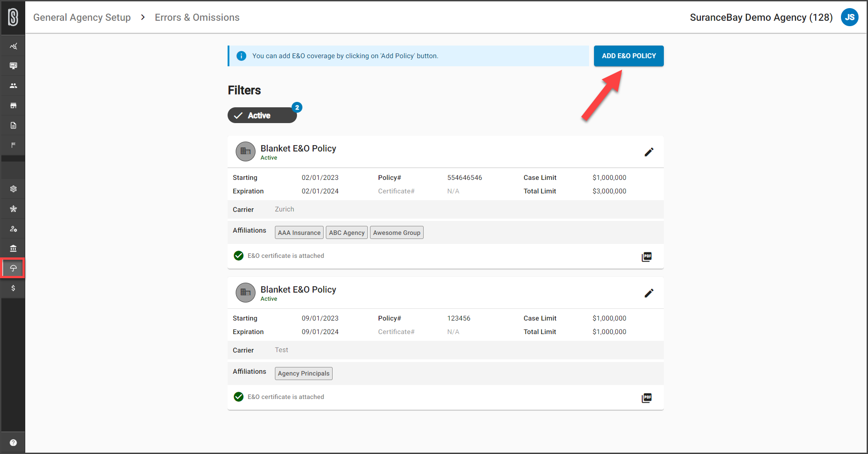Select the Agency Principals affiliation tag
This screenshot has width=868, height=454.
click(x=304, y=373)
